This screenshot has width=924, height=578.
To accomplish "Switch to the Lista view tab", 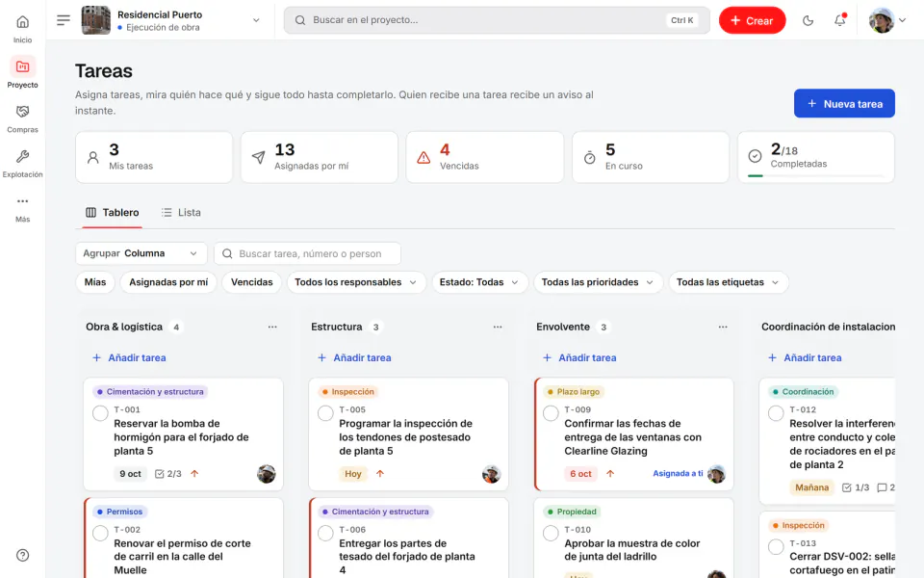I will click(x=182, y=212).
